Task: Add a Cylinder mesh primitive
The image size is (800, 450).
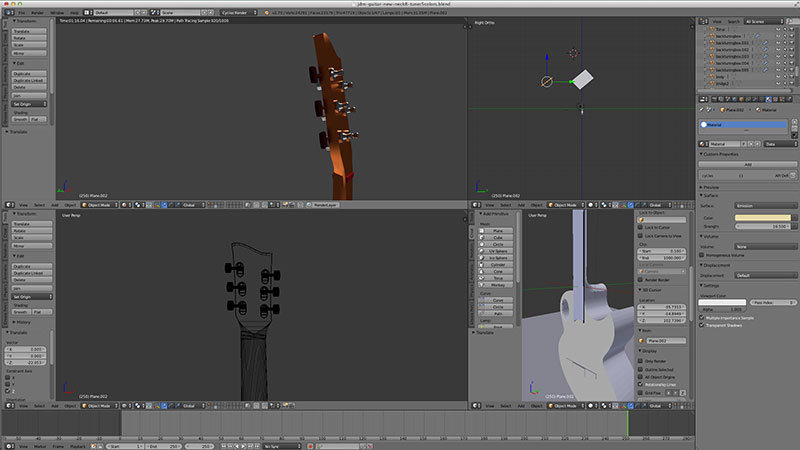Action: click(497, 264)
